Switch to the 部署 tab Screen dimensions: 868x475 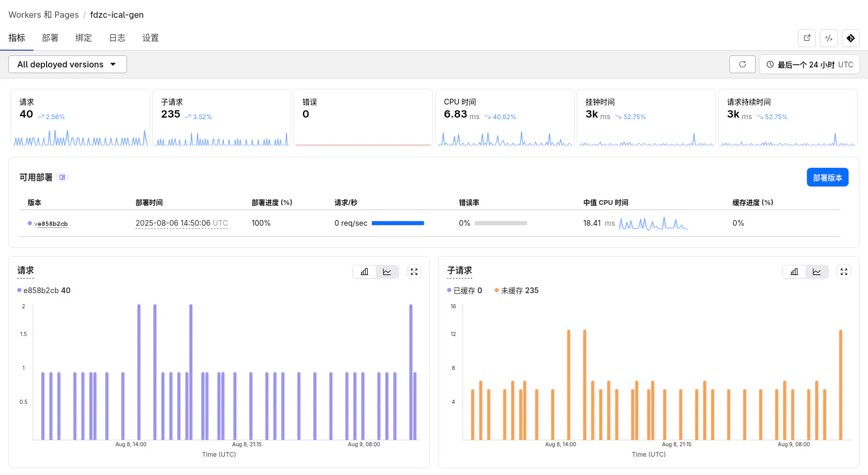point(50,38)
